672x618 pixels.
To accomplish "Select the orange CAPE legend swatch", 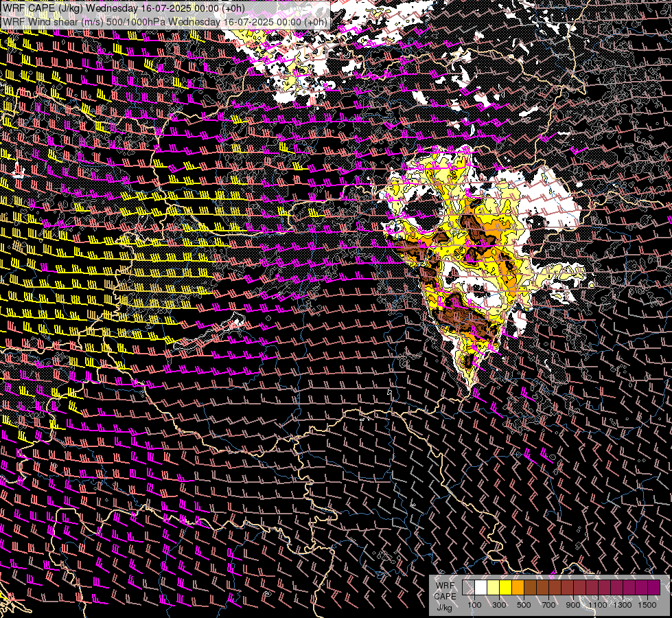I will [x=518, y=588].
